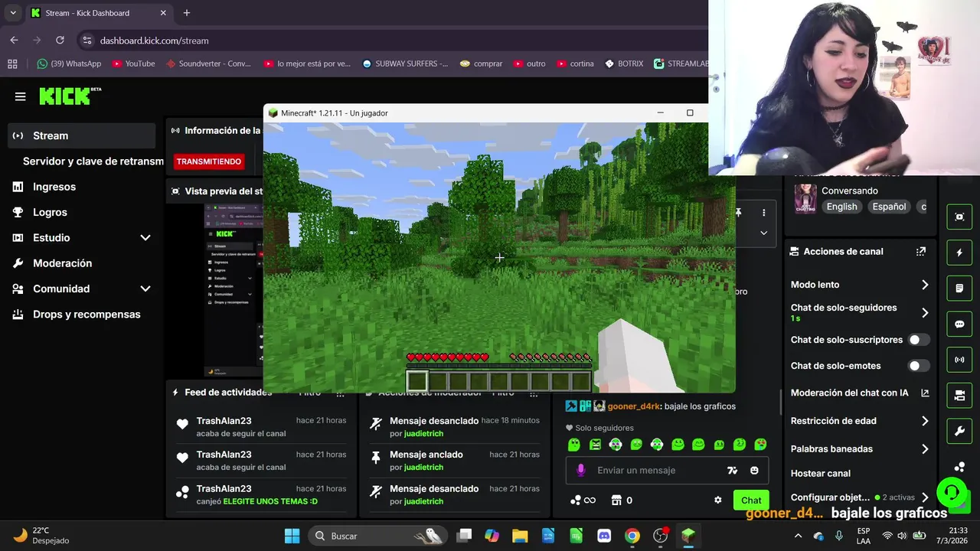Open chat settings gear icon
This screenshot has height=551, width=980.
point(717,500)
